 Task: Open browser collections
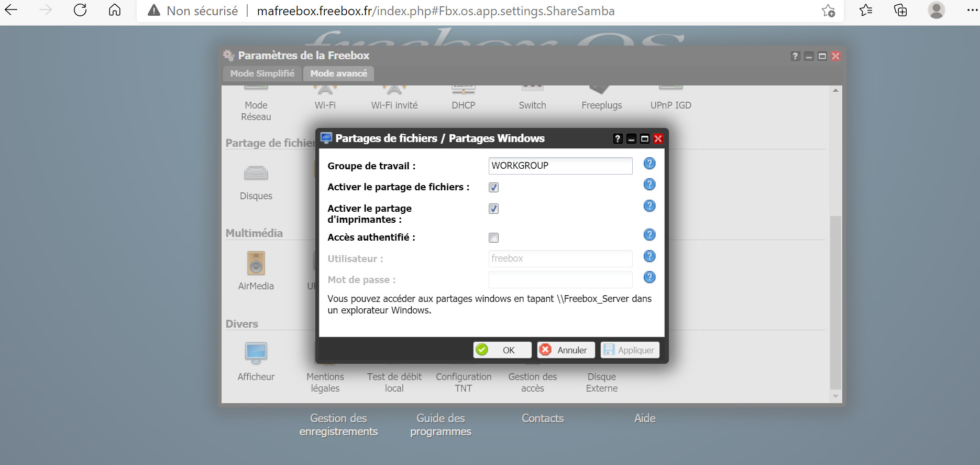[x=900, y=10]
